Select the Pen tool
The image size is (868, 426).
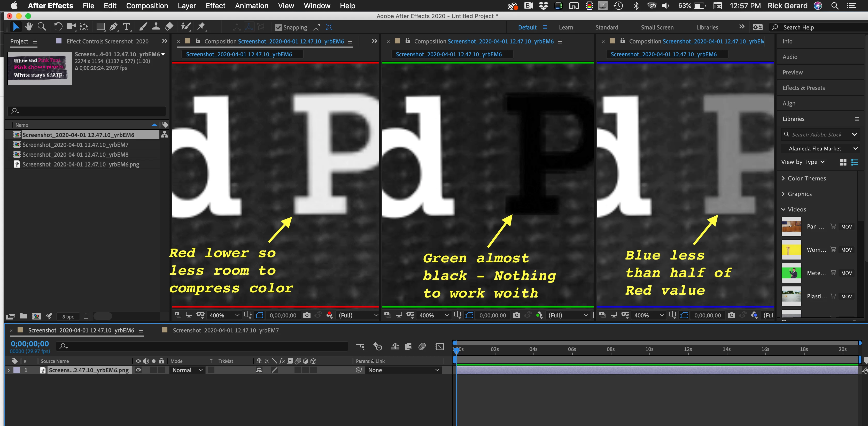coord(114,27)
